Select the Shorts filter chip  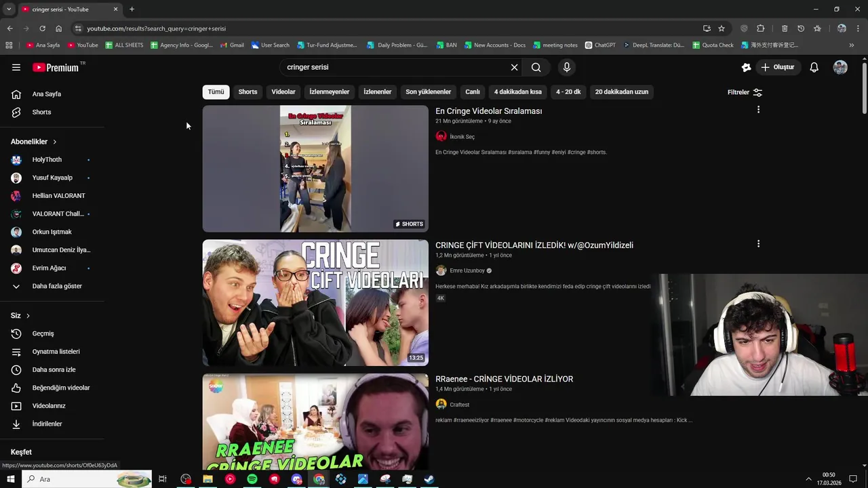[x=248, y=92]
